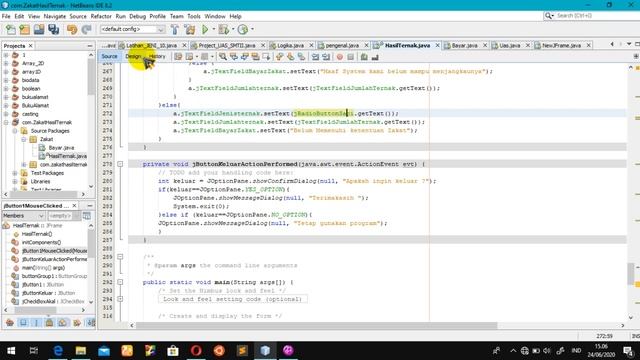Toggle Fully Qualified Names filter in Navigator
The height and width of the screenshot is (360, 640).
pos(76,322)
